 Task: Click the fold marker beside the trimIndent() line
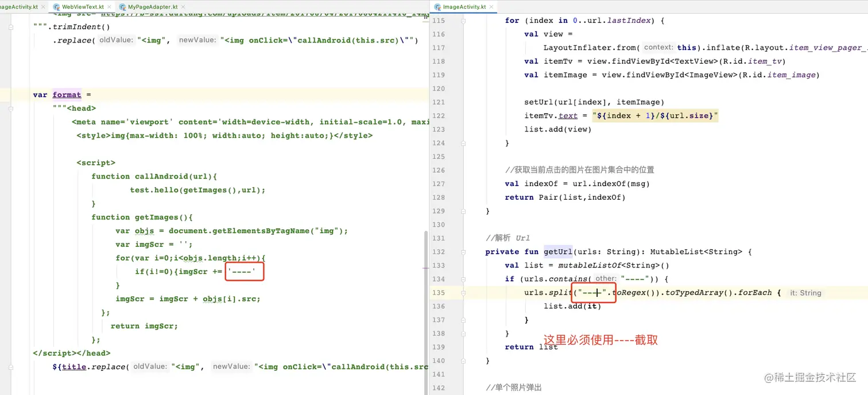coord(10,26)
